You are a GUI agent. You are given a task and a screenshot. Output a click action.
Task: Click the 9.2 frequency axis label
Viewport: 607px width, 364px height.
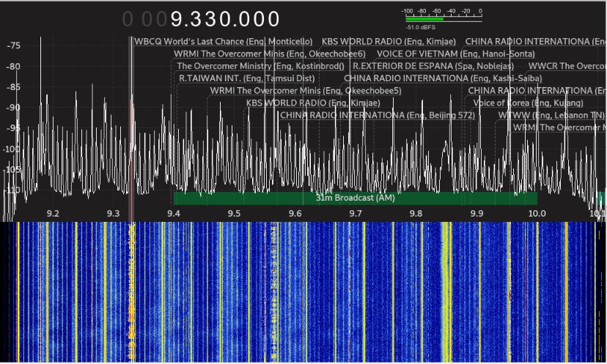(53, 214)
